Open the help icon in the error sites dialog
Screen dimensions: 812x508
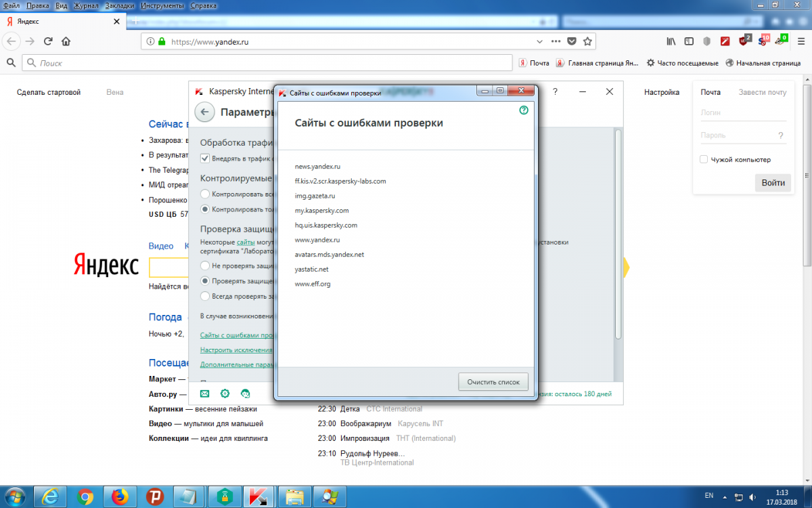[524, 110]
